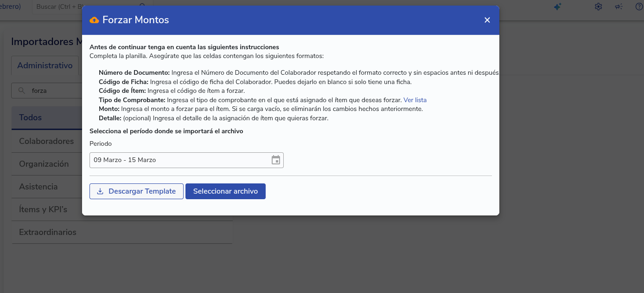Image resolution: width=644 pixels, height=293 pixels.
Task: Choose the Organización category
Action: (x=44, y=164)
